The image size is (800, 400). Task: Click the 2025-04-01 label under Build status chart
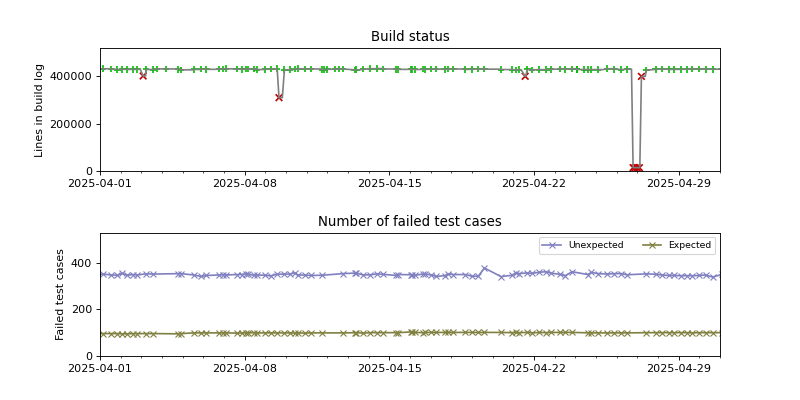pos(100,183)
